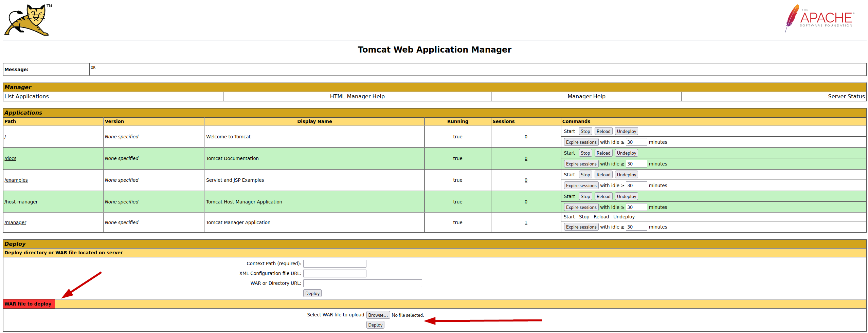Click 'Tomcat Manager Application' display name

[x=238, y=222]
